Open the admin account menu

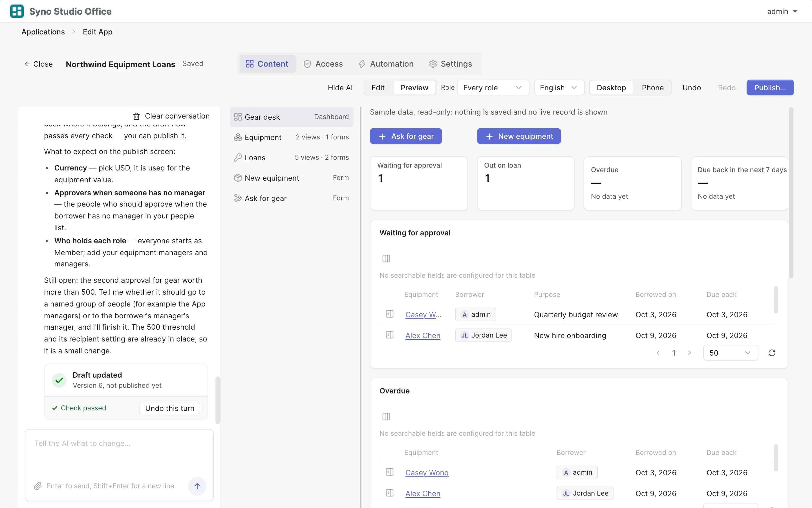[x=782, y=11]
